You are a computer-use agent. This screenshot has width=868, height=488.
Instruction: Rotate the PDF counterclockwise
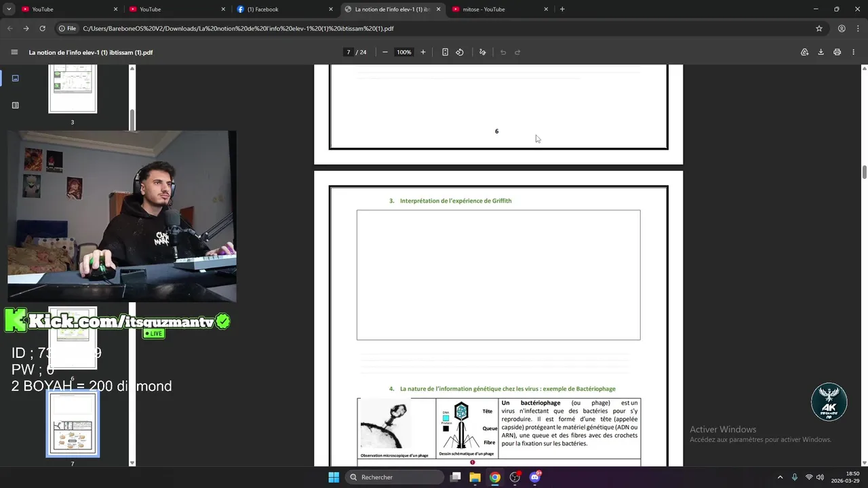pyautogui.click(x=460, y=52)
